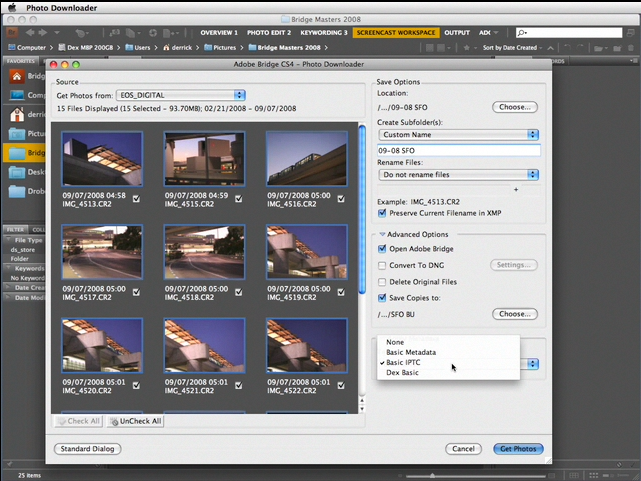The image size is (641, 481).
Task: Switch to Overview 1 workspace
Action: point(219,33)
